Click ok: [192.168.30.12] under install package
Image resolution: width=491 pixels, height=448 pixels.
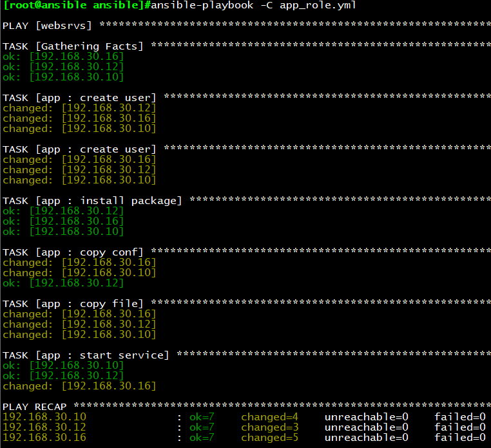[x=63, y=211]
